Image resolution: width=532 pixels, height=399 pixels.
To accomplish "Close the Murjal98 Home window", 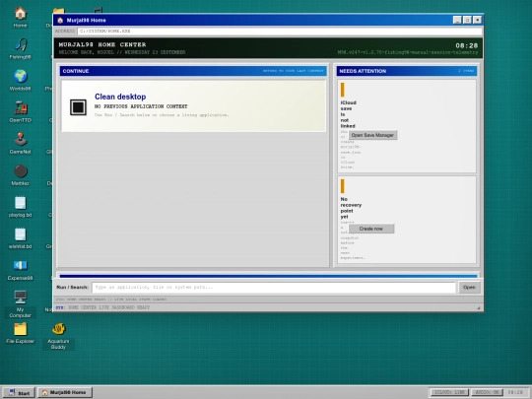I will (x=477, y=20).
